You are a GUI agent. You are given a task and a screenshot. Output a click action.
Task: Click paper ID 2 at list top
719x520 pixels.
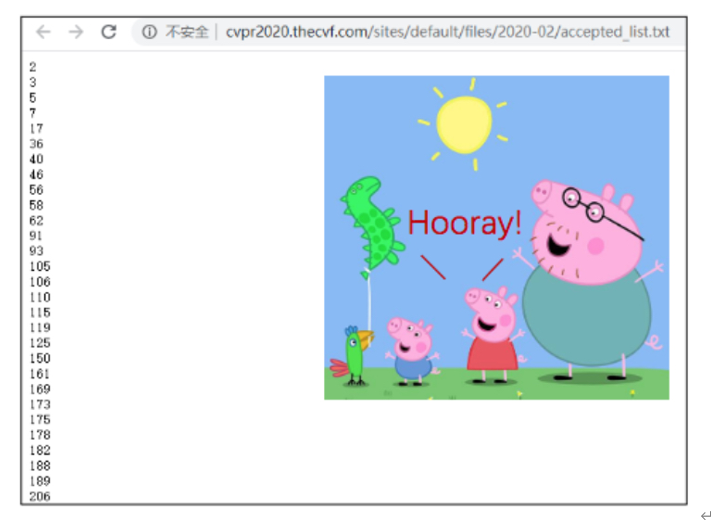(33, 67)
